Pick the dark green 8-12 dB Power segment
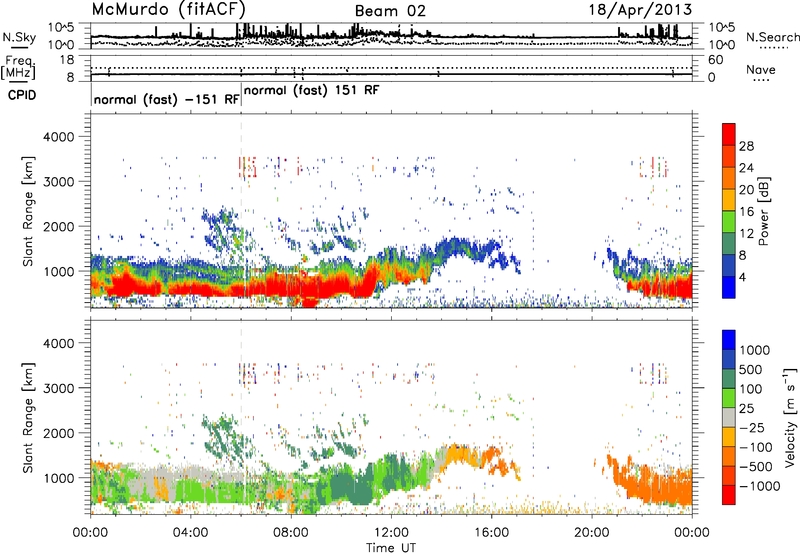 (729, 243)
